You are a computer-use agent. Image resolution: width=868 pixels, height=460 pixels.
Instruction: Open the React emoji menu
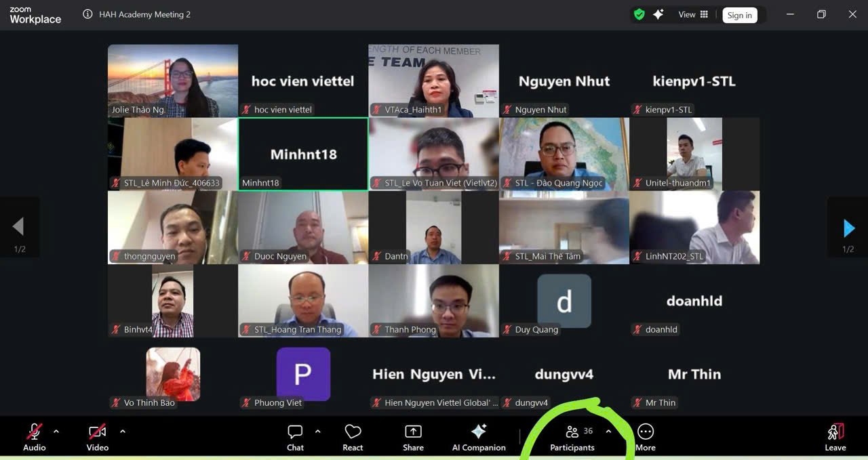coord(353,437)
